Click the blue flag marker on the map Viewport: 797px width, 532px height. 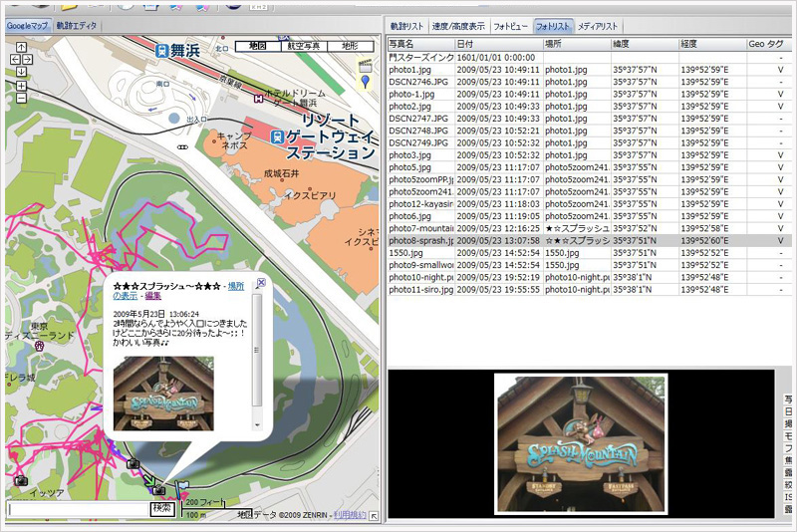(182, 488)
